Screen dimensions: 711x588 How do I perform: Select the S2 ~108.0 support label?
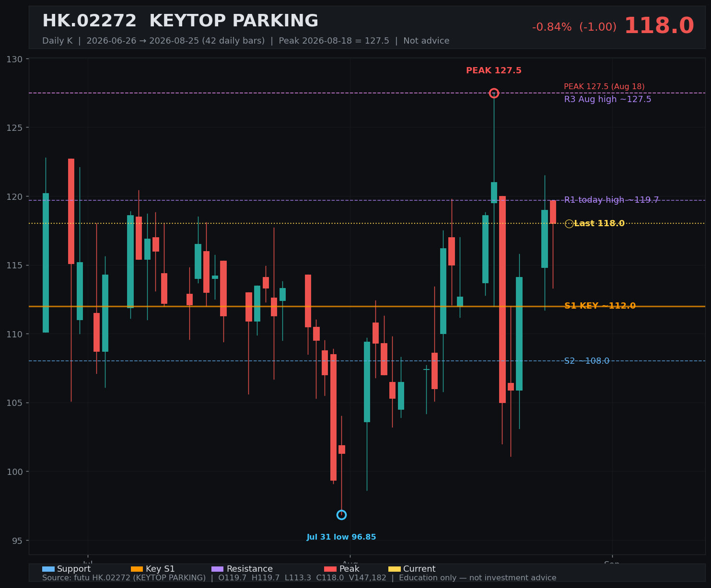[587, 361]
